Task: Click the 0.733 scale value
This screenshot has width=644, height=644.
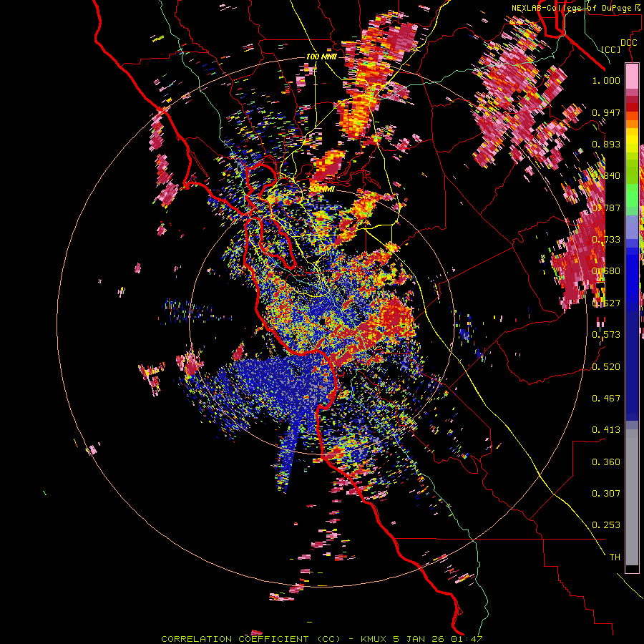Action: 606,240
